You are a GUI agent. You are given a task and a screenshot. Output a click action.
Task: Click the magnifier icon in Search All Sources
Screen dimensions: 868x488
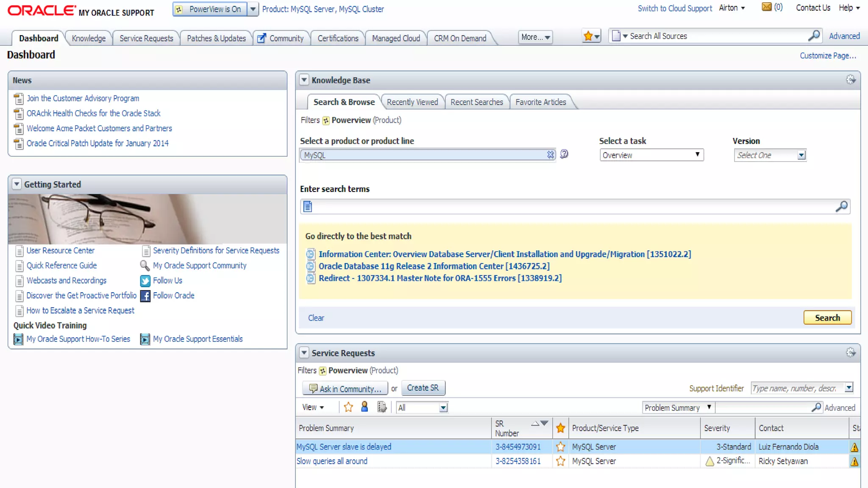(814, 36)
